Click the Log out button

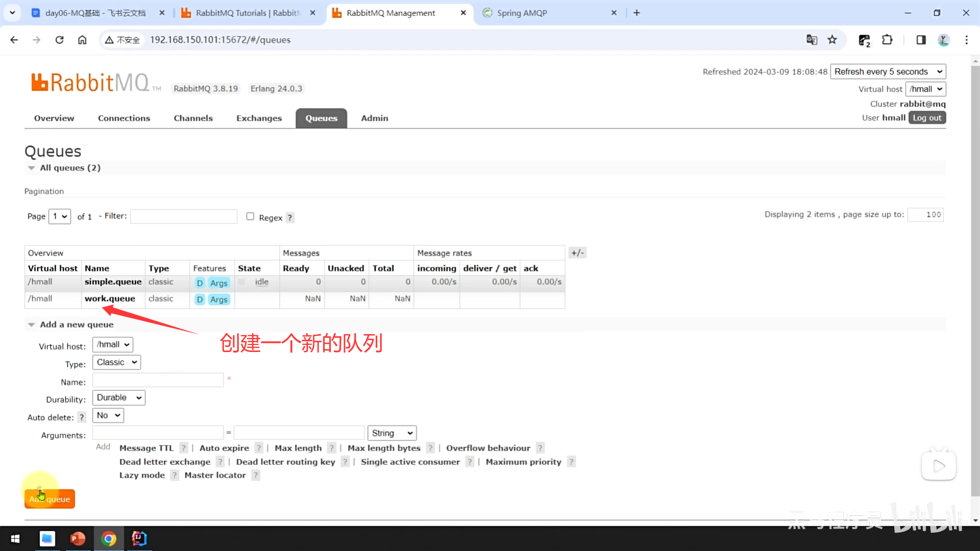[927, 118]
